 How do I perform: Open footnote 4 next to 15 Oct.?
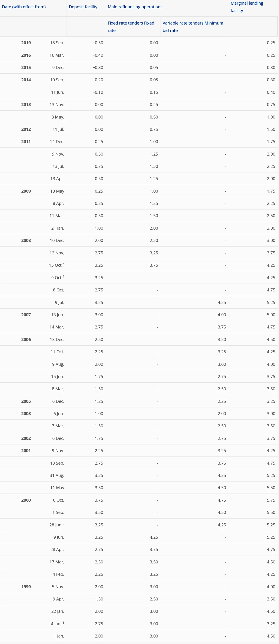click(x=63, y=264)
